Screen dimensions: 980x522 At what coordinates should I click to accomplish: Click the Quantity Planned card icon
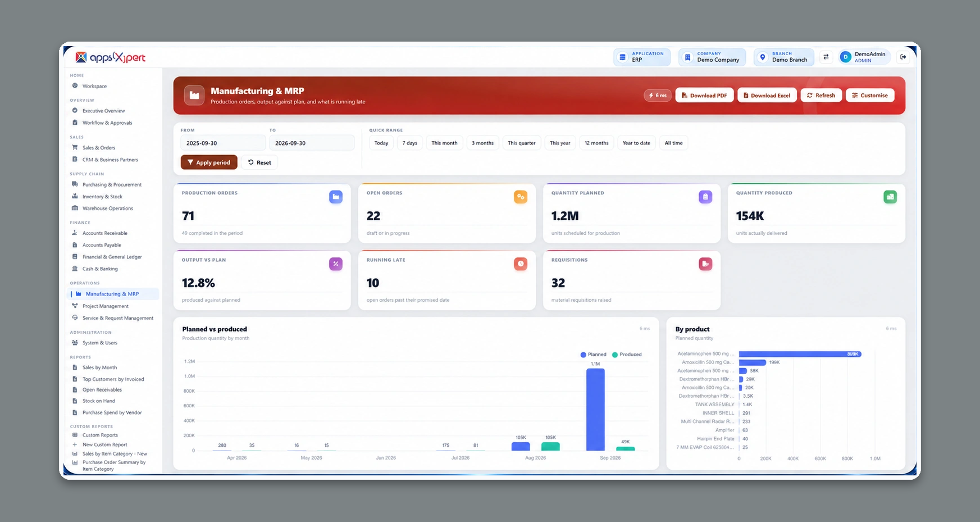tap(705, 197)
